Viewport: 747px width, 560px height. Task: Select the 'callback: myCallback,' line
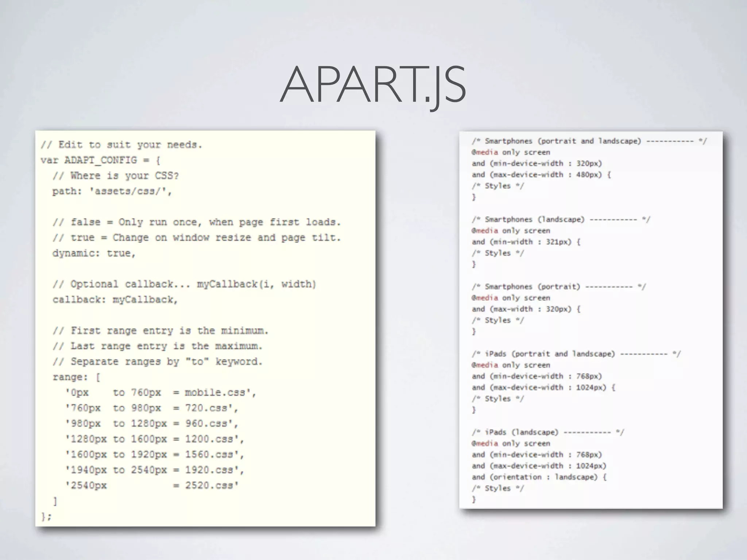115,300
